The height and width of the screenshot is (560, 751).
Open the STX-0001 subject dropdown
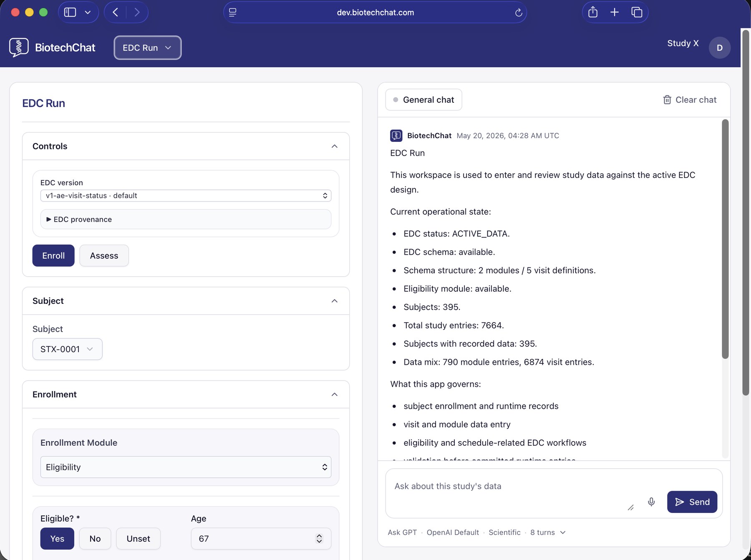point(67,349)
